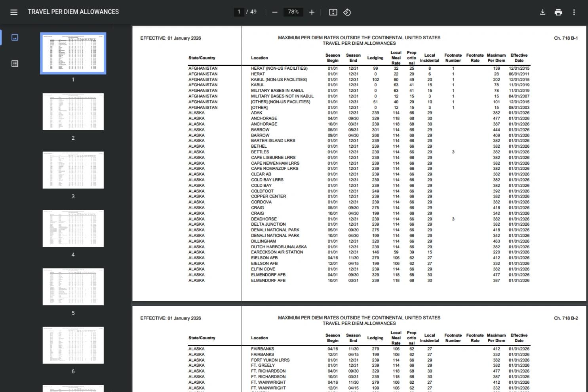
Task: Click the State/Country header on first page
Action: [x=202, y=58]
